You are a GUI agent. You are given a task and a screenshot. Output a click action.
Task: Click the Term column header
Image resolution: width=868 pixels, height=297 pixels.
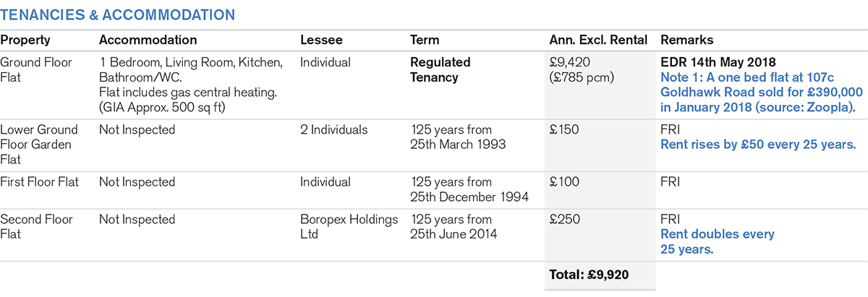pos(425,40)
